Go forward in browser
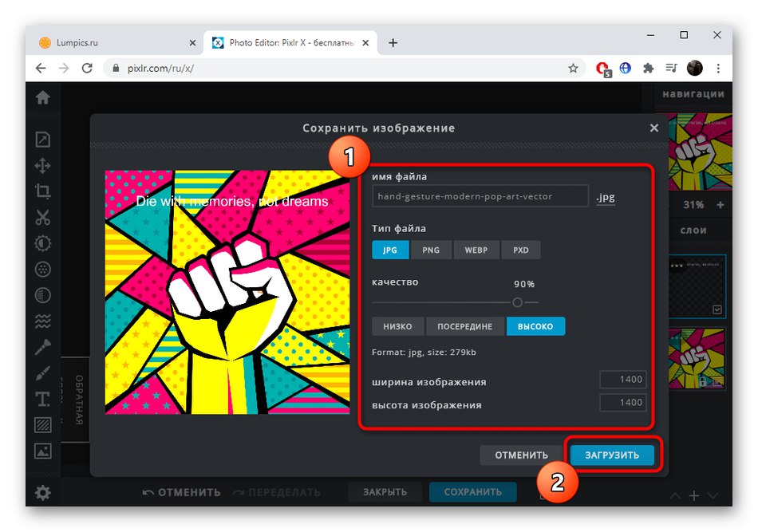 64,68
